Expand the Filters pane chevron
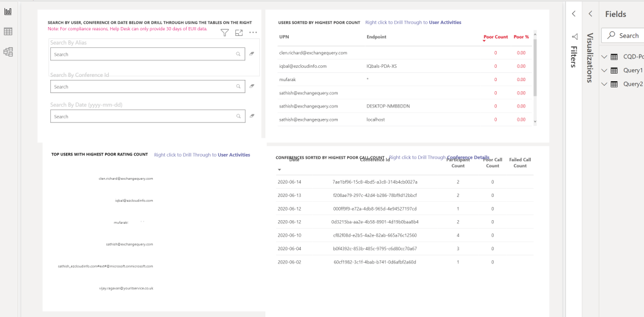Image resolution: width=644 pixels, height=317 pixels. [x=574, y=14]
